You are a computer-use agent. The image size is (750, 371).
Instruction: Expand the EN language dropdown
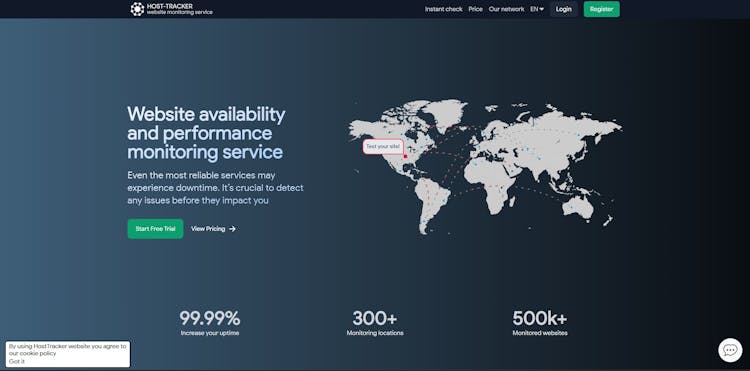coord(537,9)
